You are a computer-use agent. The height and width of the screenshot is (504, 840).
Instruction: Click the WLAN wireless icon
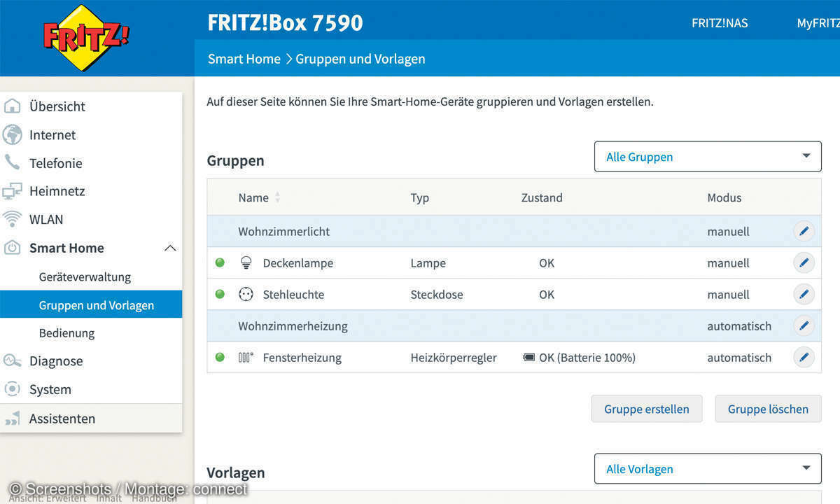12,219
